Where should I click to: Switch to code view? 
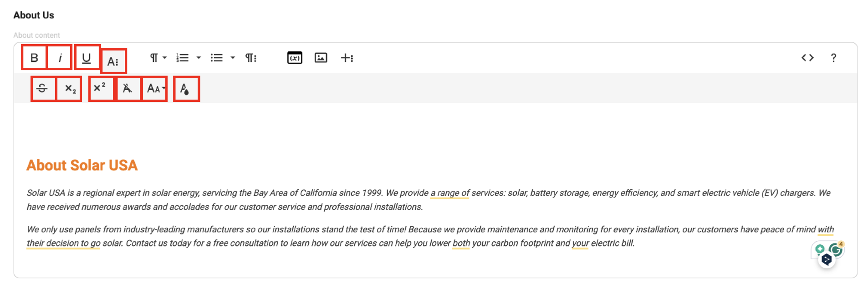coord(807,58)
